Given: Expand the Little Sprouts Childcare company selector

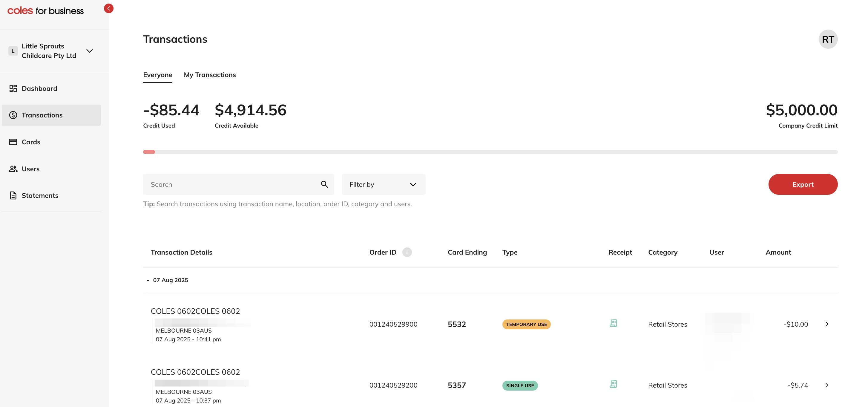Looking at the screenshot, I should click(x=89, y=51).
